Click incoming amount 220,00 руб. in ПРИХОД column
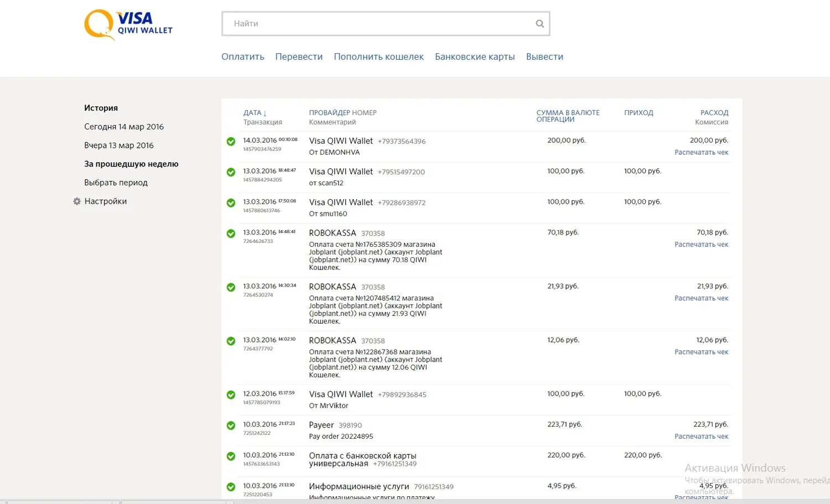 point(643,455)
